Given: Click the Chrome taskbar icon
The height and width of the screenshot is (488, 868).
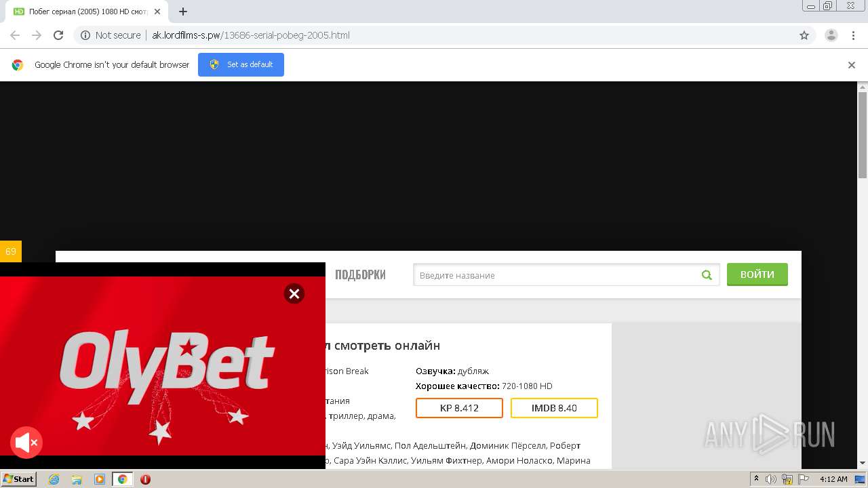Looking at the screenshot, I should click(x=123, y=479).
